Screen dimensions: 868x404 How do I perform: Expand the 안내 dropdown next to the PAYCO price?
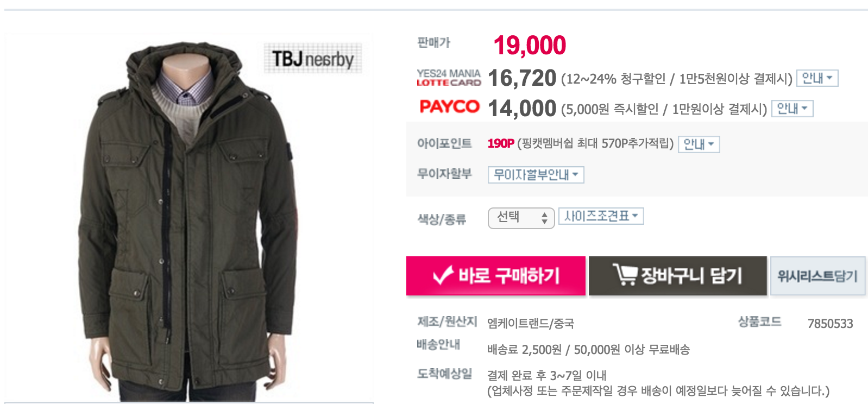coord(792,109)
